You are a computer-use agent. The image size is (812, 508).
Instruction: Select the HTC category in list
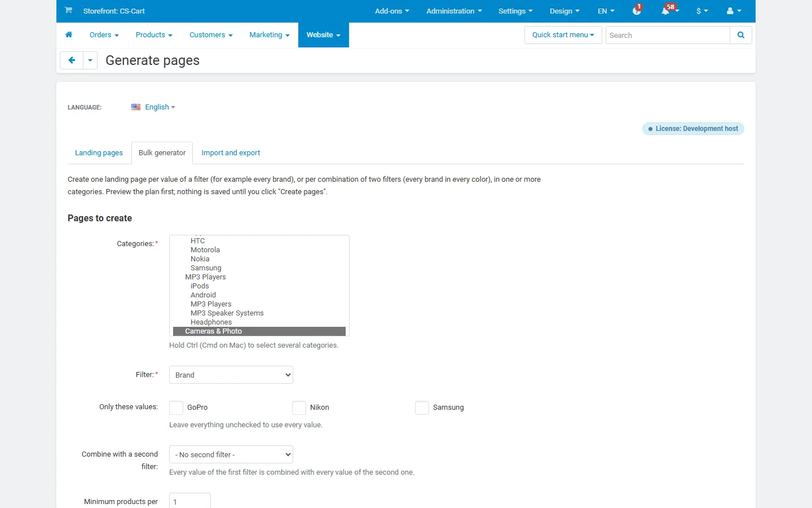259,241
